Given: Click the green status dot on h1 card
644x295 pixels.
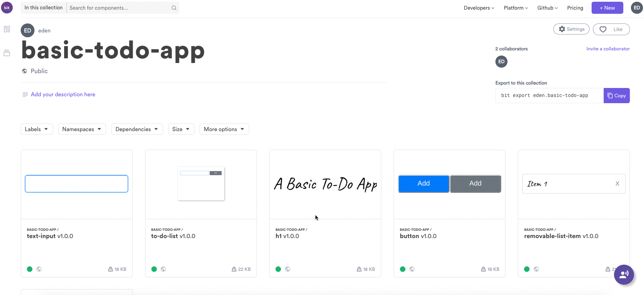Looking at the screenshot, I should 278,269.
